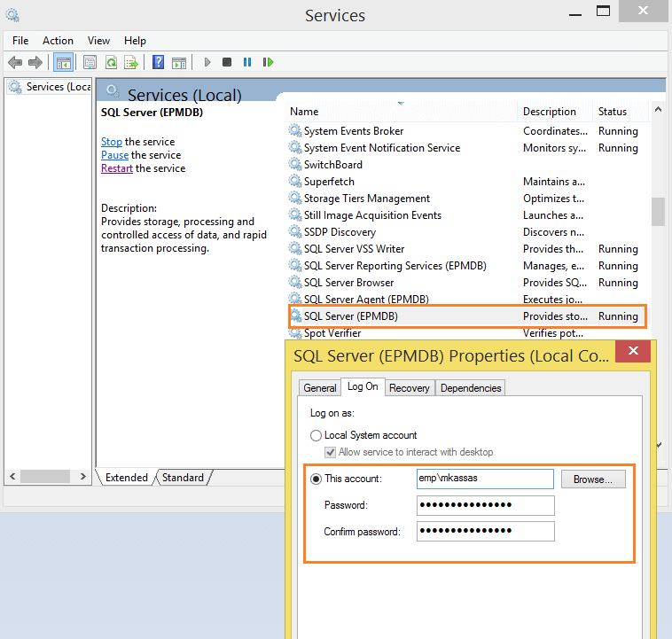The height and width of the screenshot is (639, 672).
Task: Refresh the services list via toolbar icon
Action: [x=112, y=63]
